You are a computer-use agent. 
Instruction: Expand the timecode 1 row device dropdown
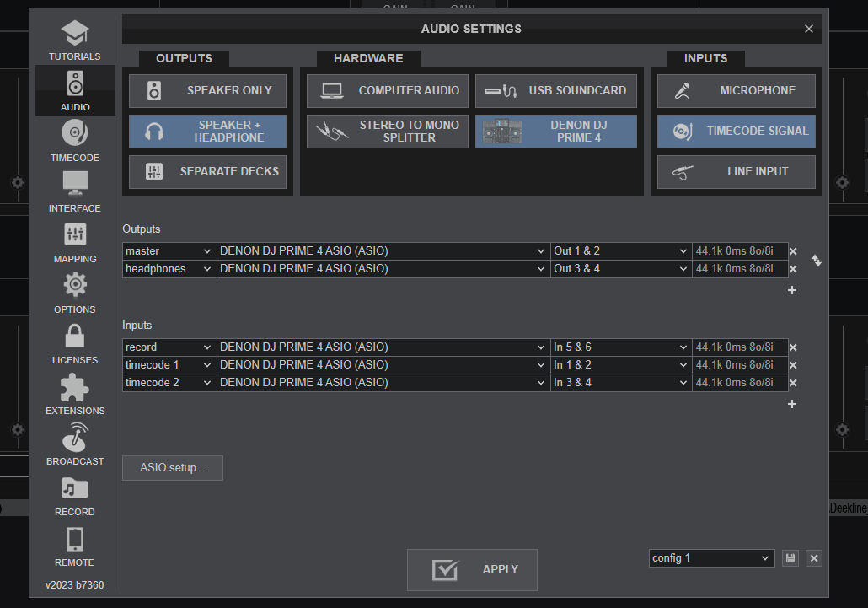click(x=383, y=365)
